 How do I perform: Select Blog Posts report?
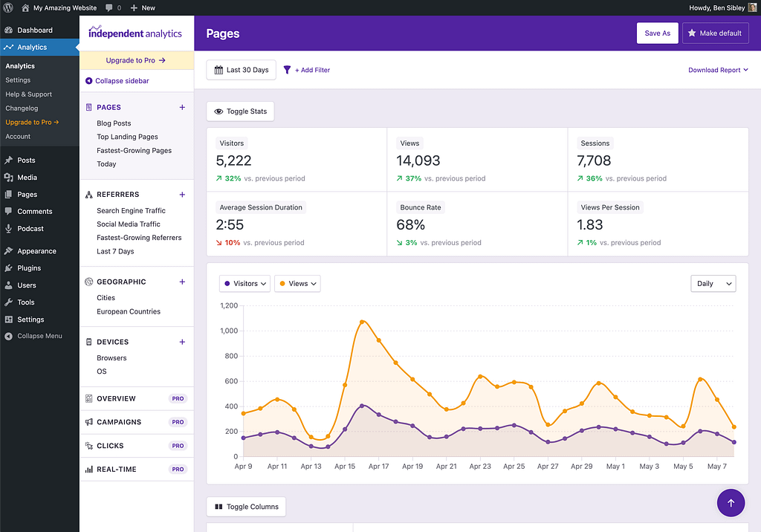tap(114, 123)
